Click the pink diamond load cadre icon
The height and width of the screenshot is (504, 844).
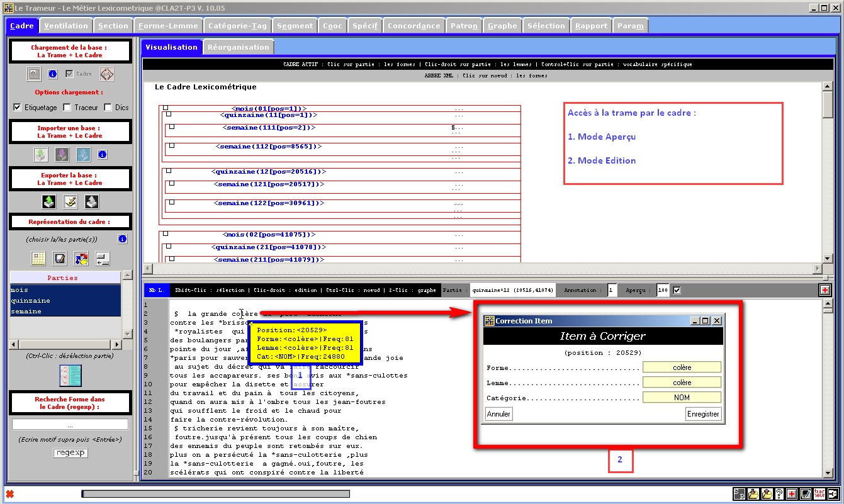tap(107, 74)
